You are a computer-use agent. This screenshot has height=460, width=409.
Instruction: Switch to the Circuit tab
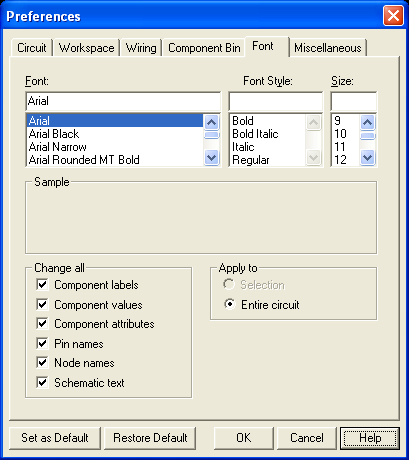[32, 48]
